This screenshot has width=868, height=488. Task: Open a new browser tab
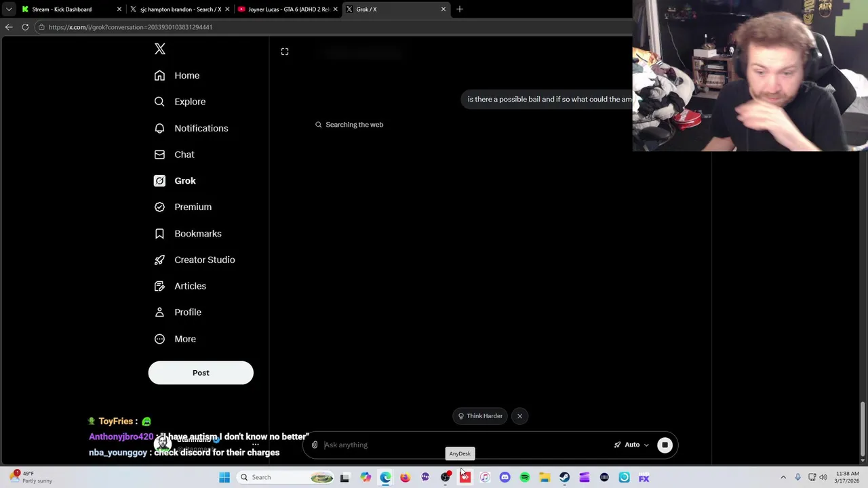(460, 9)
